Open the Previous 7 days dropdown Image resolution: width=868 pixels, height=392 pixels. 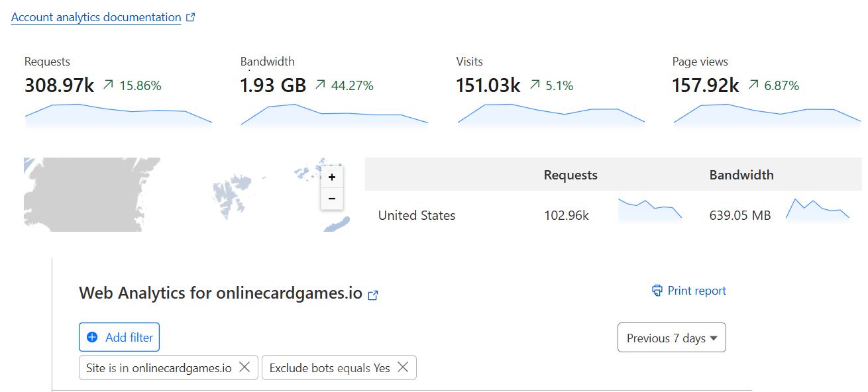point(671,337)
